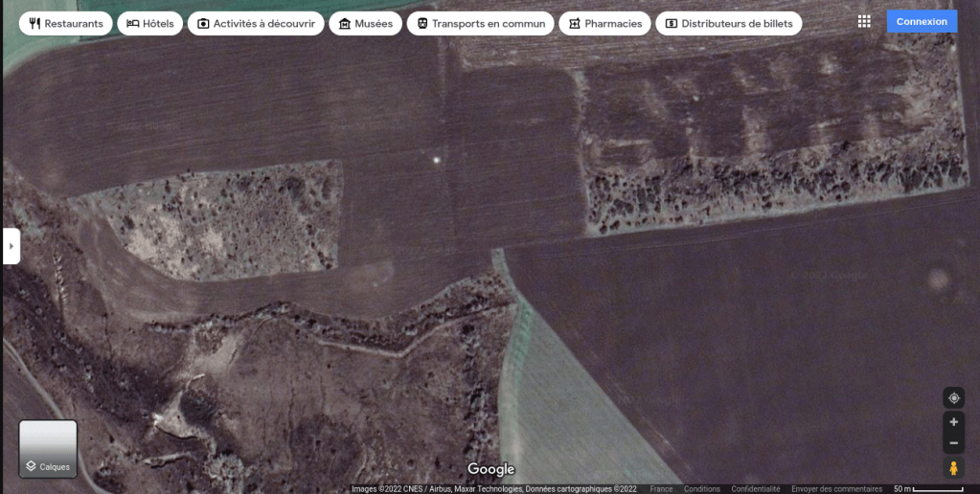Show Transports en commun options
The image size is (980, 494).
(x=481, y=23)
